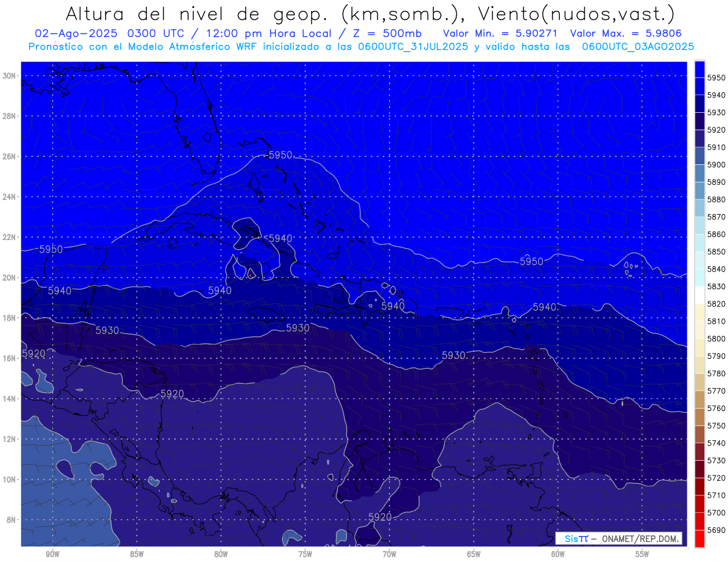Click the "28N" latitude axis label
This screenshot has width=728, height=562.
click(9, 116)
